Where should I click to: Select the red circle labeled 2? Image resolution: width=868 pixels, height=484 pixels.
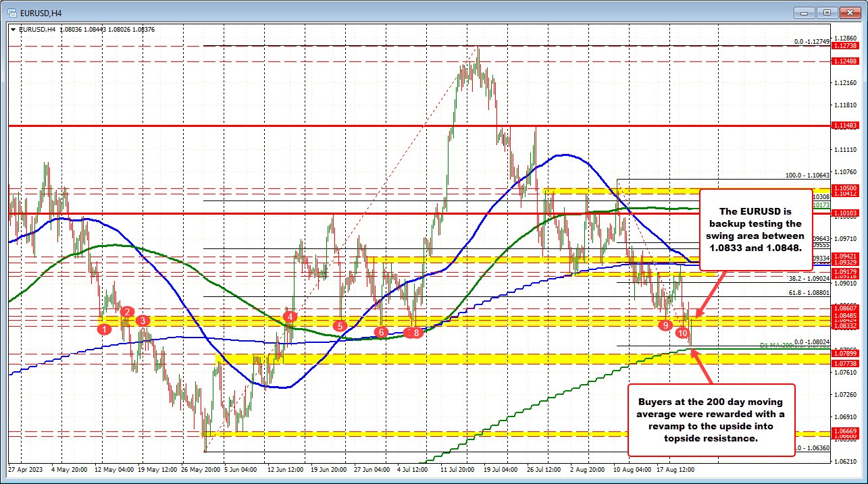[x=126, y=312]
